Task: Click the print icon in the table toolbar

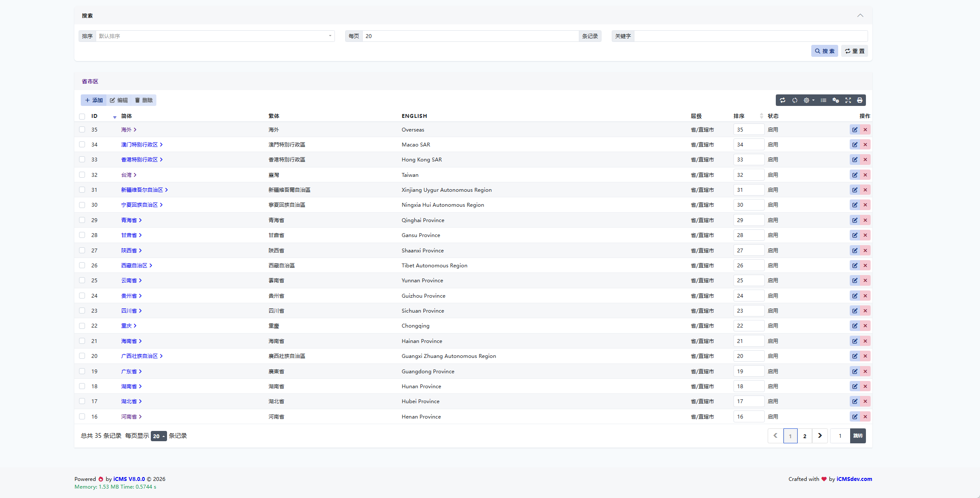Action: click(860, 100)
